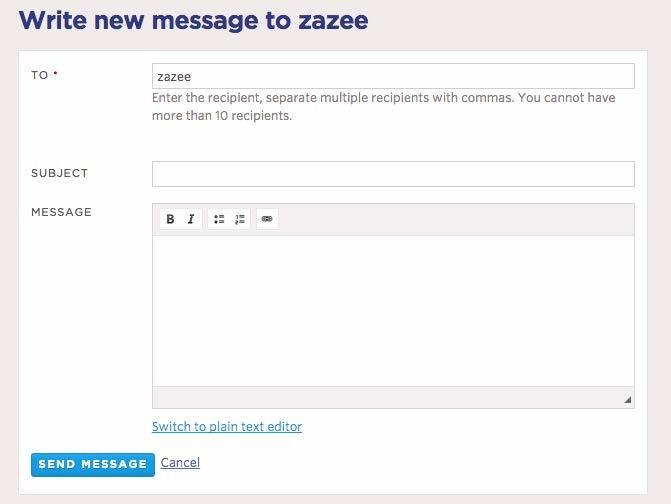Click the insert link icon
Image resolution: width=671 pixels, height=504 pixels.
tap(267, 219)
